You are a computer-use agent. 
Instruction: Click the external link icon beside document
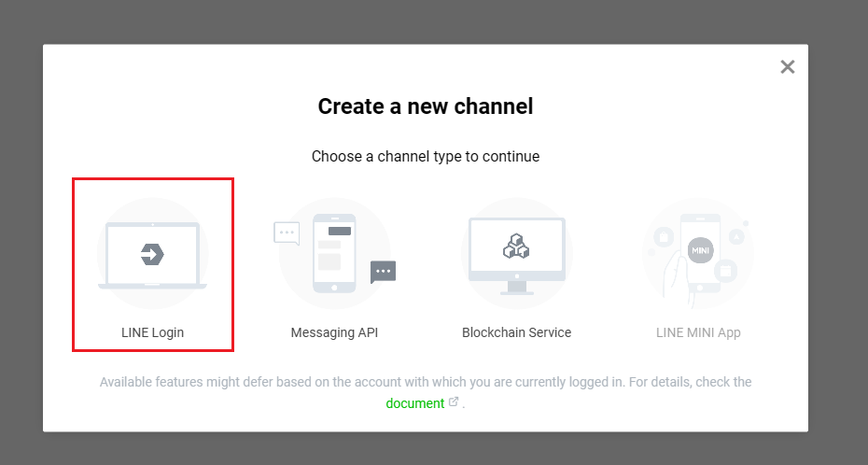pos(454,402)
